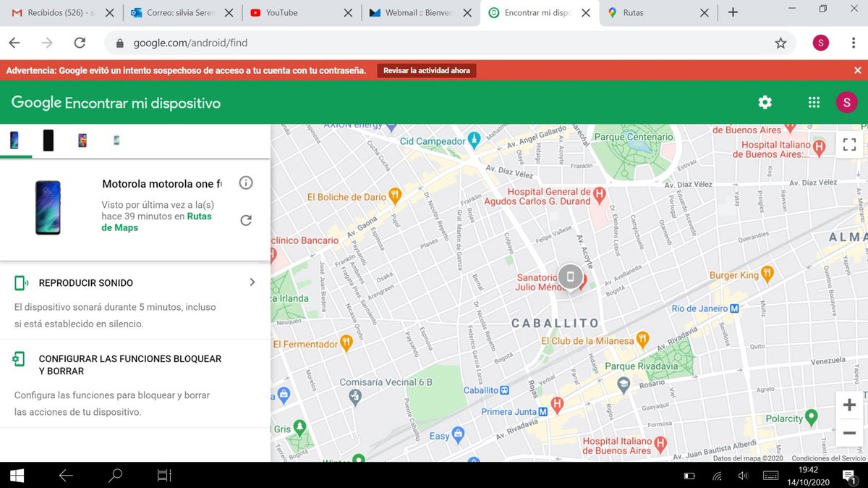Open the pink S account avatar in green header
This screenshot has width=868, height=488.
846,103
